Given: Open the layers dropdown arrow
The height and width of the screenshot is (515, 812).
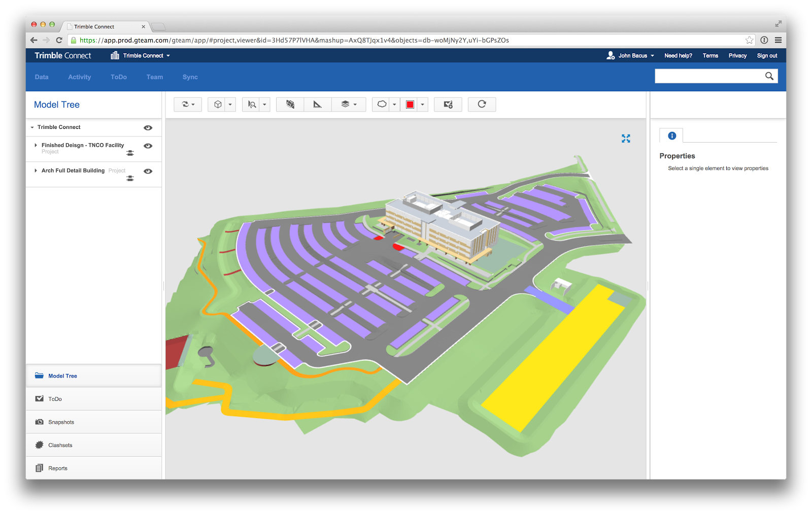Looking at the screenshot, I should click(355, 105).
